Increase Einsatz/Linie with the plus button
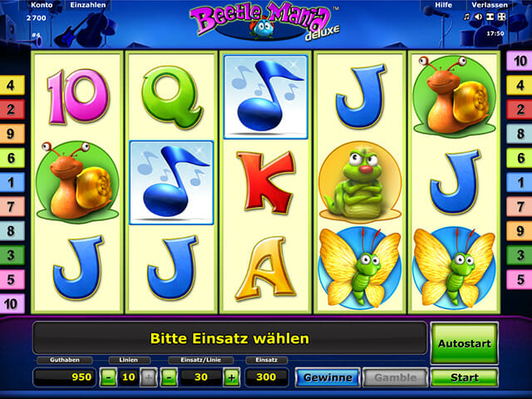Image resolution: width=532 pixels, height=399 pixels. point(232,377)
